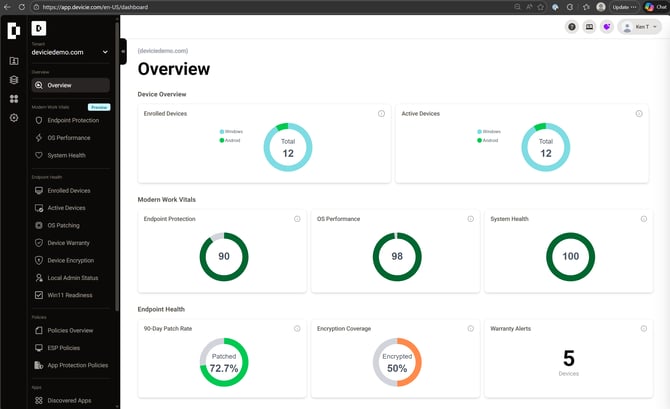Click the Preview badge in the sidebar
Viewport: 670px width, 409px height.
tap(99, 107)
